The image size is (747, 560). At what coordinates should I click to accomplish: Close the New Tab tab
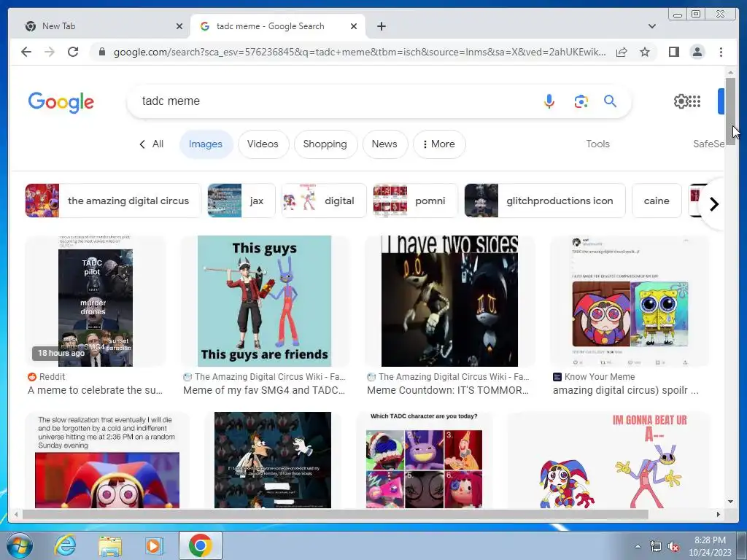[x=179, y=26]
